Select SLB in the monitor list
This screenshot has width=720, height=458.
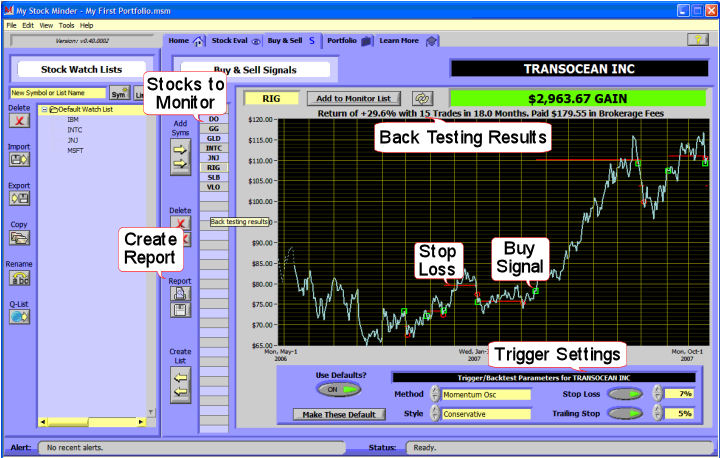pos(214,177)
